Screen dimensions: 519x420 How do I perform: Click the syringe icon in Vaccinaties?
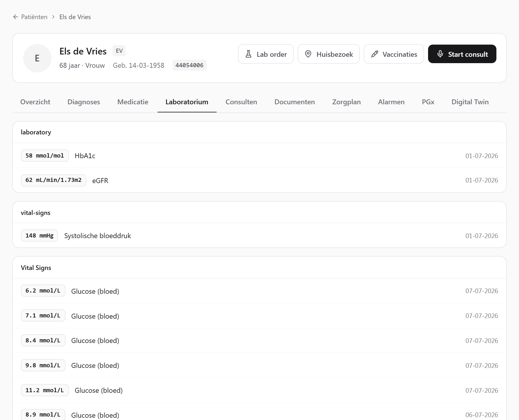374,54
